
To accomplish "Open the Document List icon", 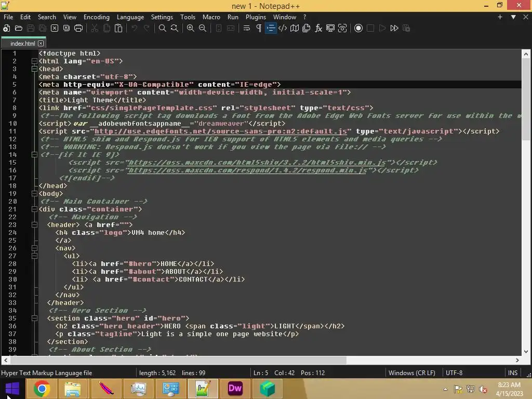I will coord(307,28).
